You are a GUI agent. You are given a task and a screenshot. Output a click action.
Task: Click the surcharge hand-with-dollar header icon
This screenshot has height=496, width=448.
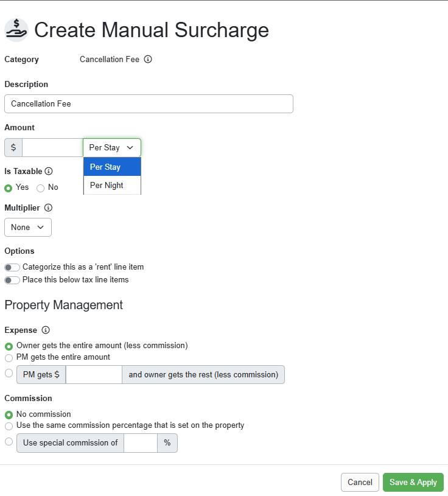click(16, 30)
